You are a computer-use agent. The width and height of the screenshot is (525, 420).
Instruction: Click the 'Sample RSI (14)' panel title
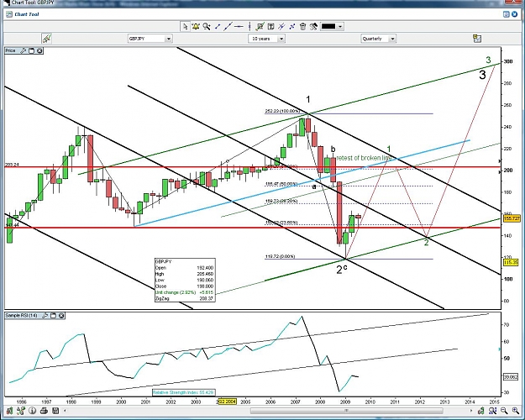[x=22, y=316]
